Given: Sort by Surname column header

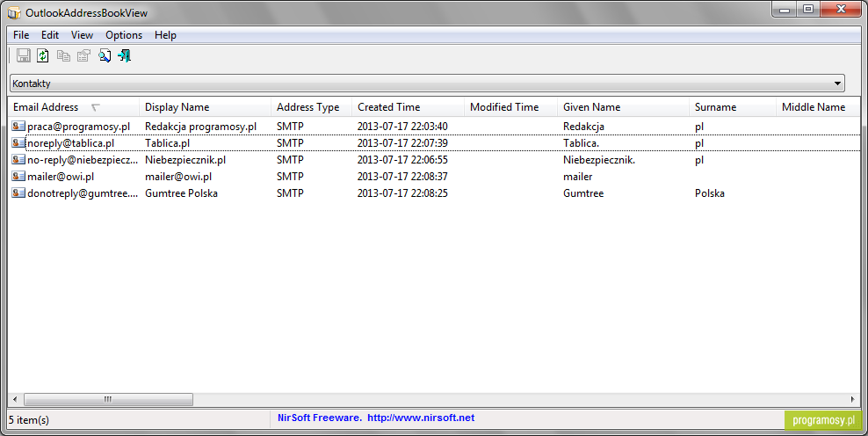Looking at the screenshot, I should click(x=733, y=107).
